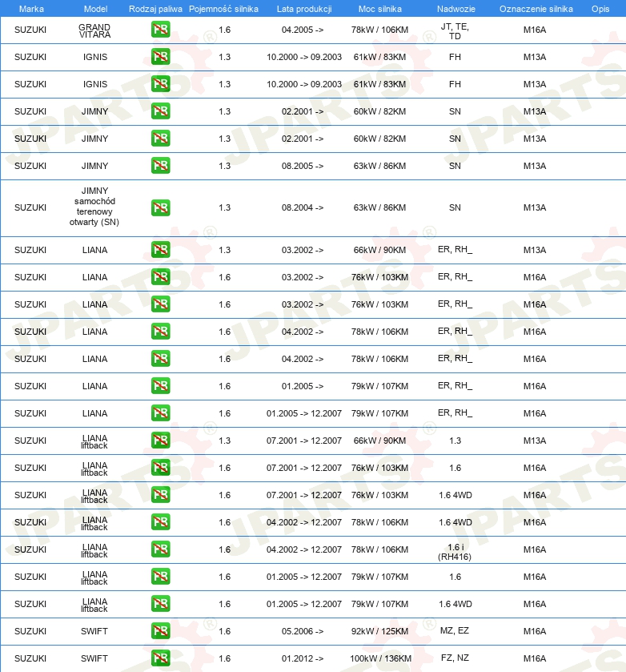Select the SWIFT model cell in 100kW row
This screenshot has height=672, width=626.
pyautogui.click(x=94, y=658)
